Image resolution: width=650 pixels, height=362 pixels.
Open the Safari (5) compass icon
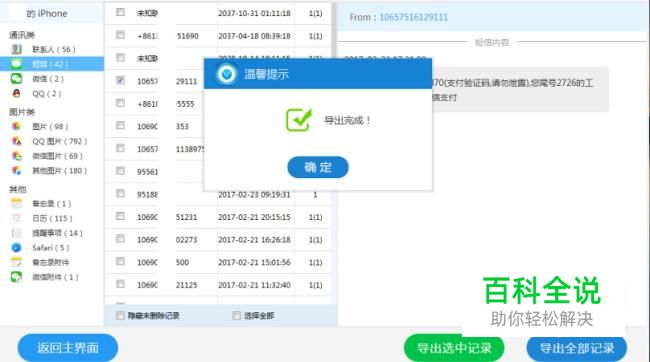point(16,248)
